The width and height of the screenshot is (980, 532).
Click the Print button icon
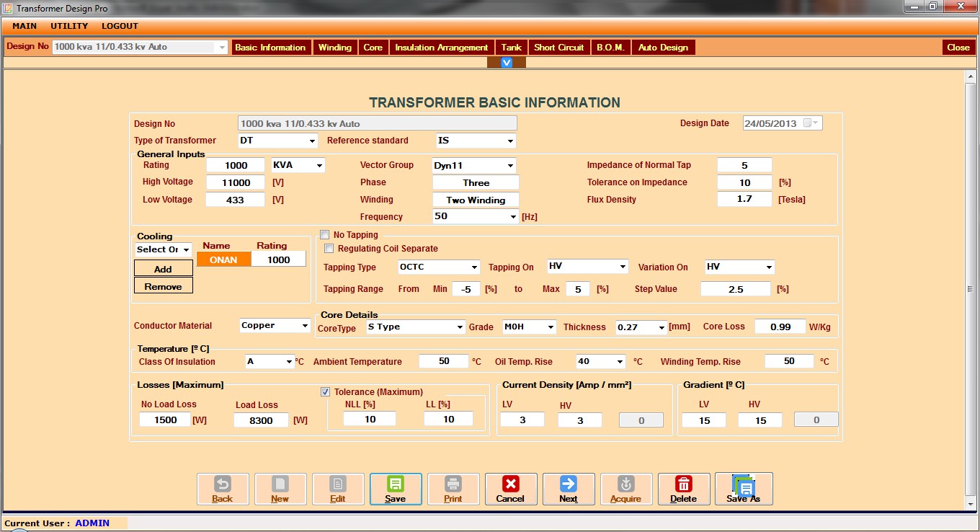[453, 484]
